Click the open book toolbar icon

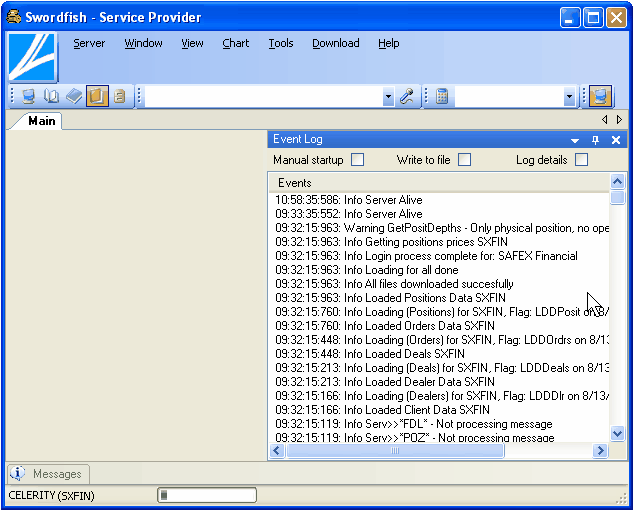(x=51, y=97)
